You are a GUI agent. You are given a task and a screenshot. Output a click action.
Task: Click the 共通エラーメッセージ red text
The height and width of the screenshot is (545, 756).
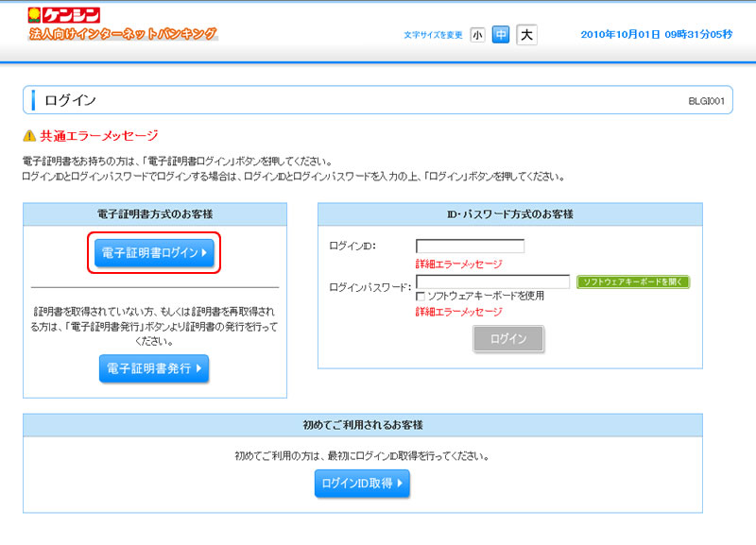(99, 136)
